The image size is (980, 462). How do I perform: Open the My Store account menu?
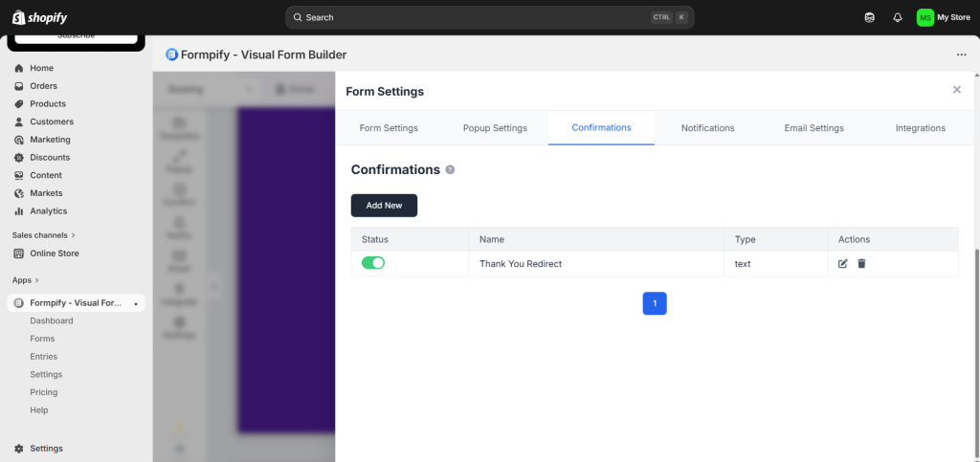click(x=944, y=17)
